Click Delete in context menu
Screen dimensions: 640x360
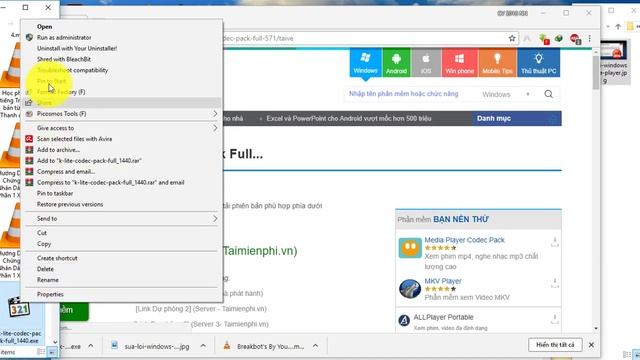[x=45, y=269]
